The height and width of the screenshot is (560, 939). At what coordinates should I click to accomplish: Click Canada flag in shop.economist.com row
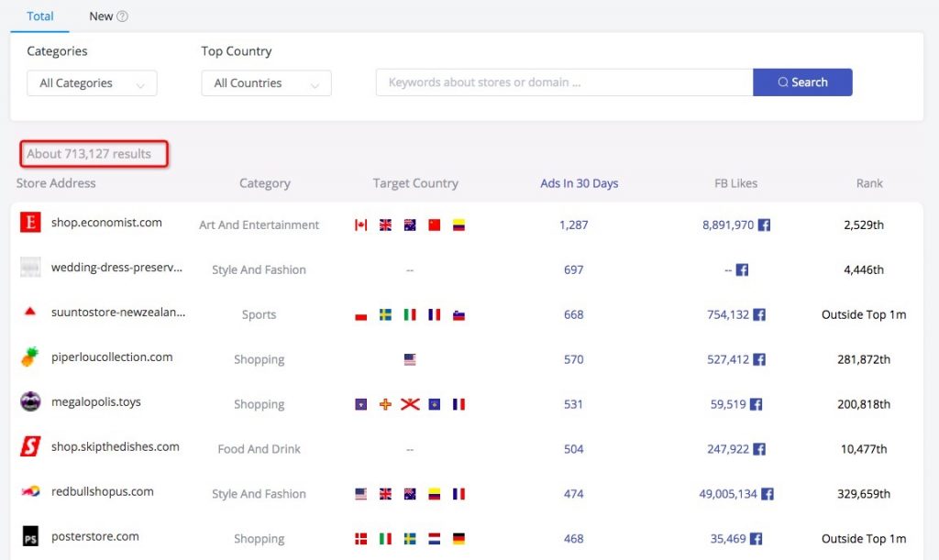(360, 225)
